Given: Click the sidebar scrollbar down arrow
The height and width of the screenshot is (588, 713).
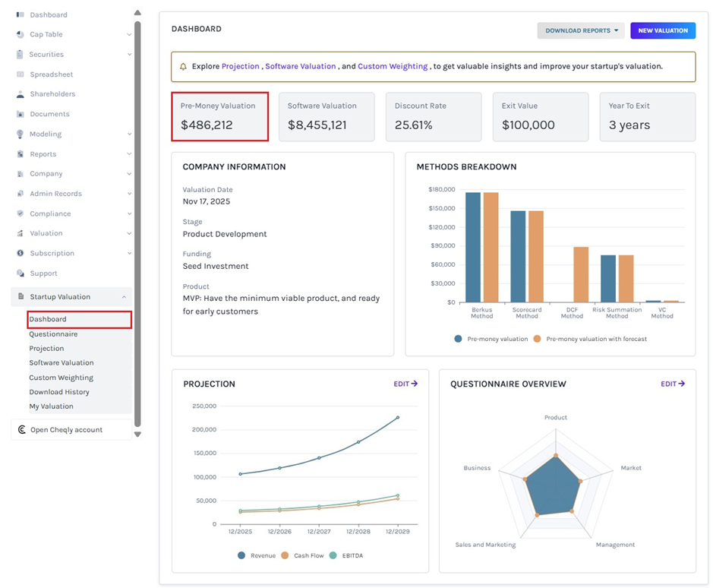Looking at the screenshot, I should coord(137,433).
